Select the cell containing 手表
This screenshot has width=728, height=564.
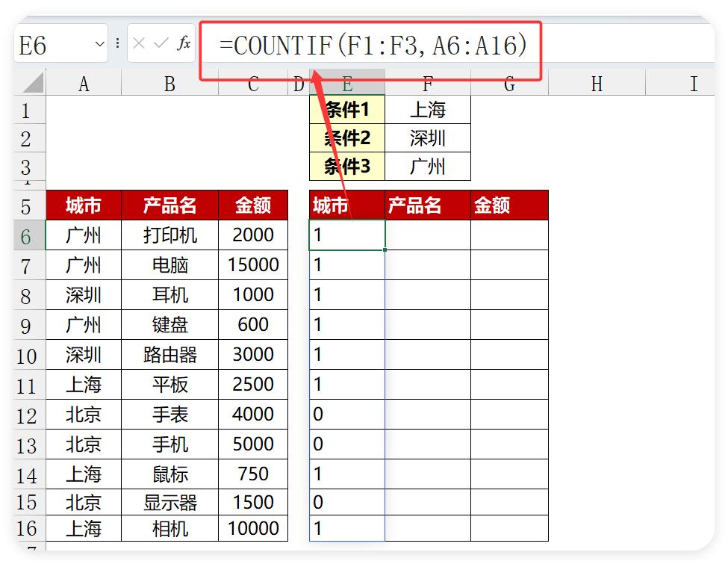[170, 414]
